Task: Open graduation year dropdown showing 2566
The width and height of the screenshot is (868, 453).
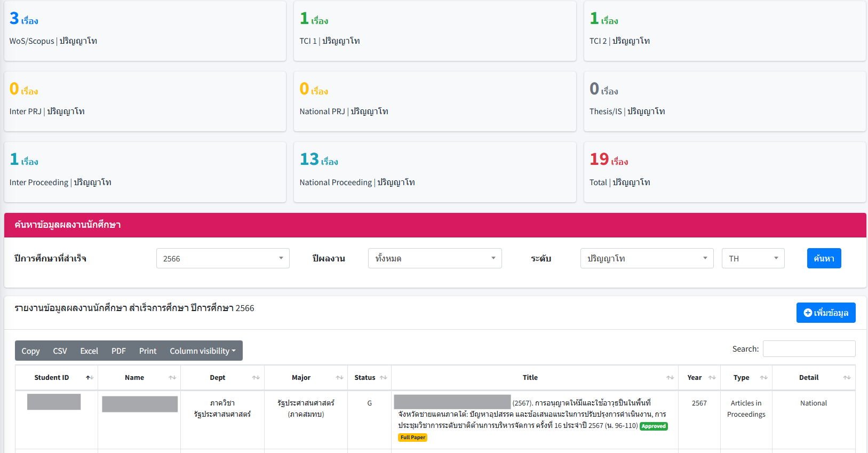Action: pyautogui.click(x=222, y=258)
